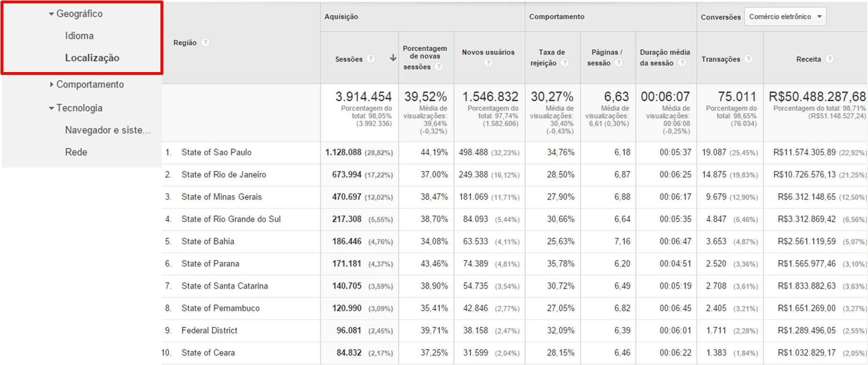The image size is (868, 365).
Task: Open the Rede report in sidebar
Action: click(76, 152)
